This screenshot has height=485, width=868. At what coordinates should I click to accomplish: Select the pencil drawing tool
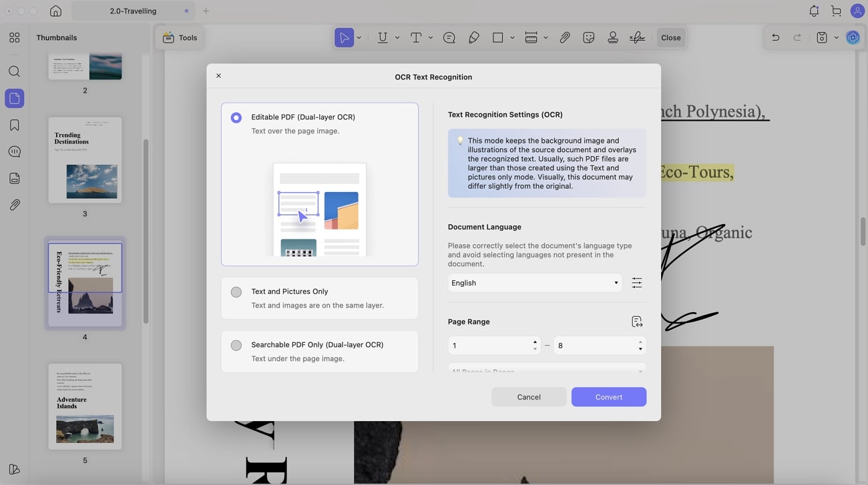point(474,38)
